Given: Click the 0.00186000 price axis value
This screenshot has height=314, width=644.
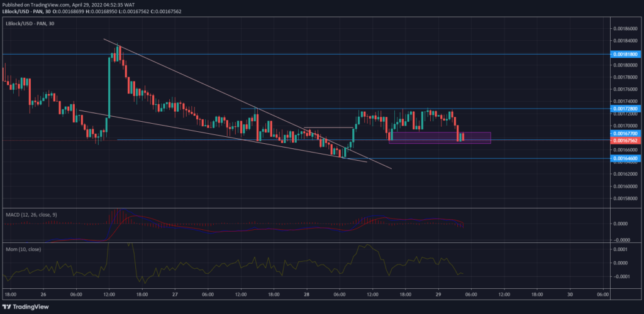Looking at the screenshot, I should pos(626,29).
